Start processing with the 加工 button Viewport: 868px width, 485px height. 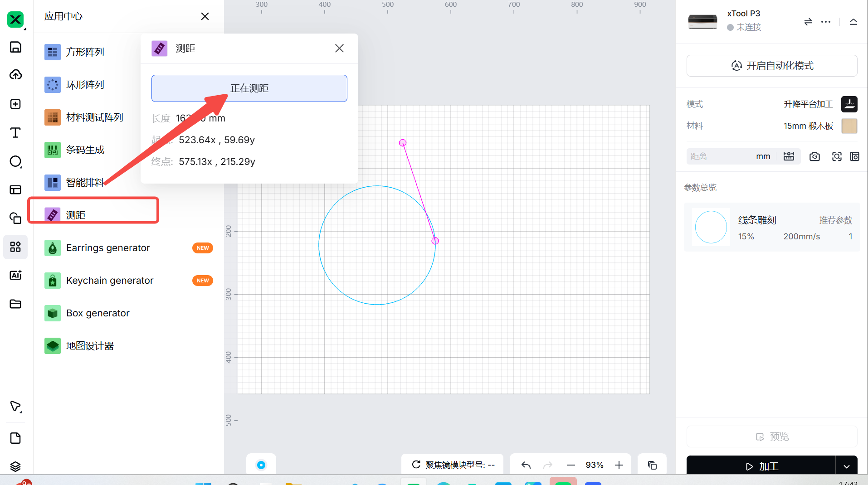pyautogui.click(x=761, y=466)
